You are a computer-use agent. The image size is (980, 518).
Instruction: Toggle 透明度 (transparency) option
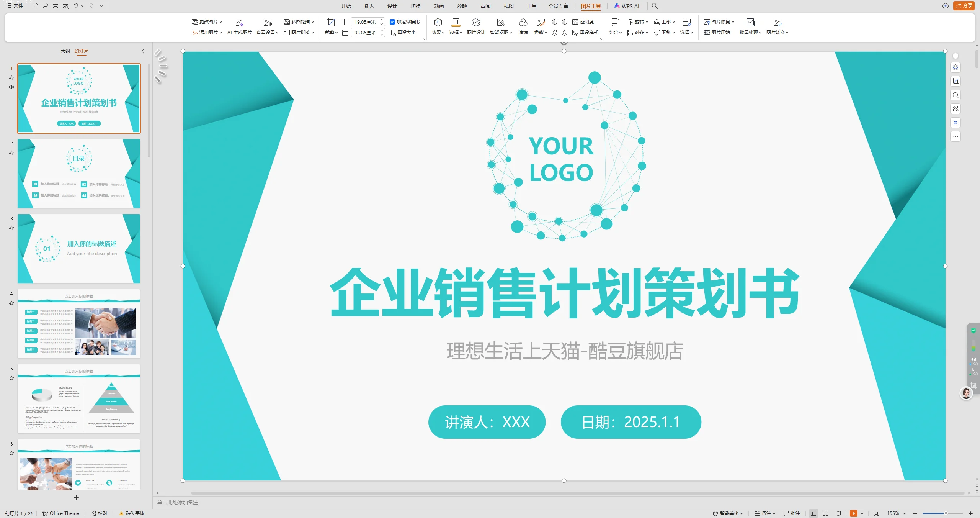pos(583,22)
